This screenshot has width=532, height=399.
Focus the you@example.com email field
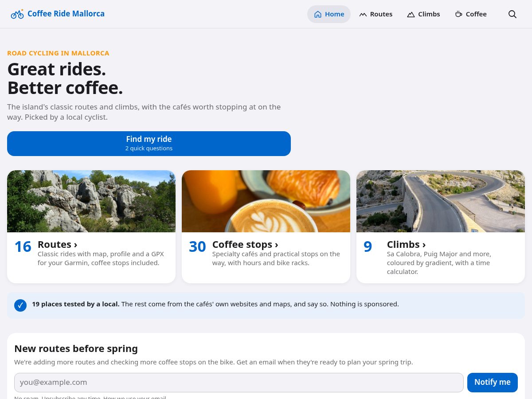coord(239,383)
